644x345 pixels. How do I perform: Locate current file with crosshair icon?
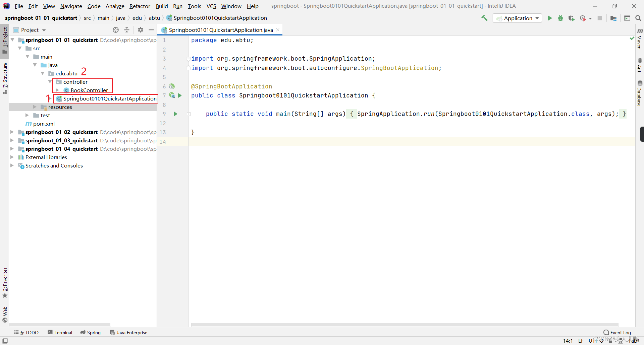coord(116,30)
